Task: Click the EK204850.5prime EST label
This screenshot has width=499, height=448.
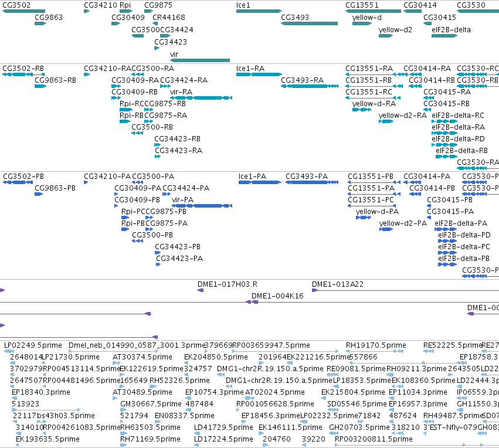Action: click(x=216, y=357)
